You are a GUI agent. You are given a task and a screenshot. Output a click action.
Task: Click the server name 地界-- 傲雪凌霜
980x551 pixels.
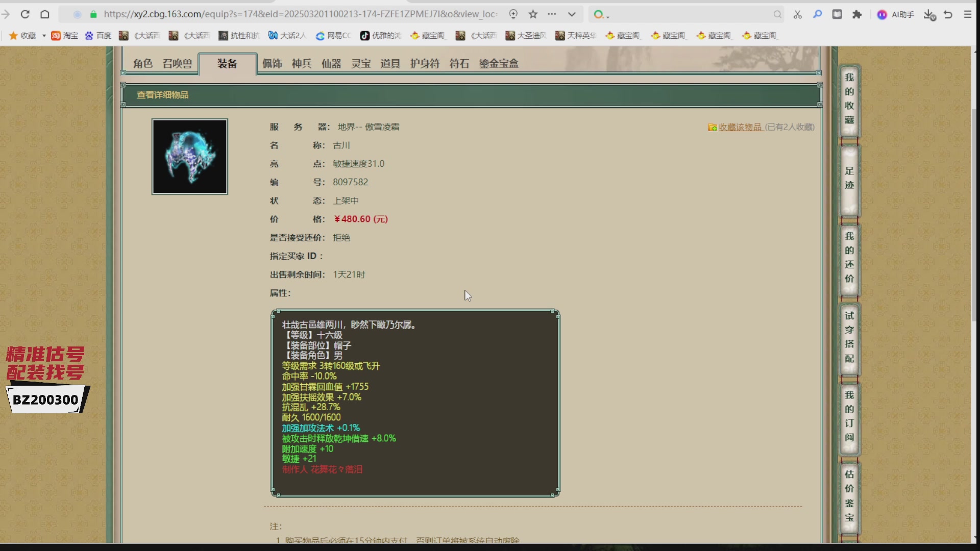click(x=368, y=127)
